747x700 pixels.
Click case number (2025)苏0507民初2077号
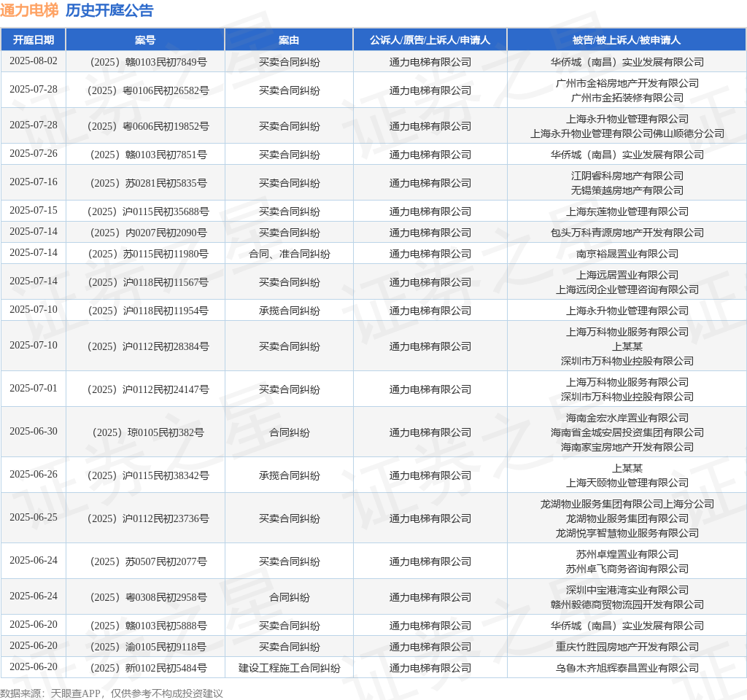148,562
